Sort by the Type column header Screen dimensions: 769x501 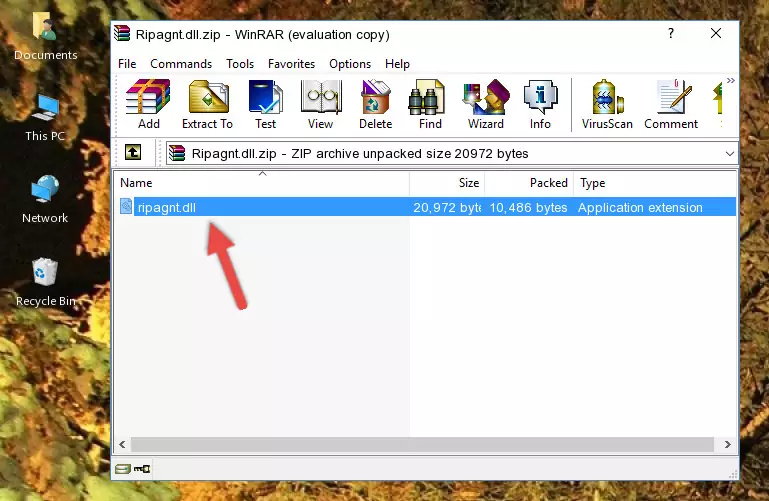coord(655,183)
